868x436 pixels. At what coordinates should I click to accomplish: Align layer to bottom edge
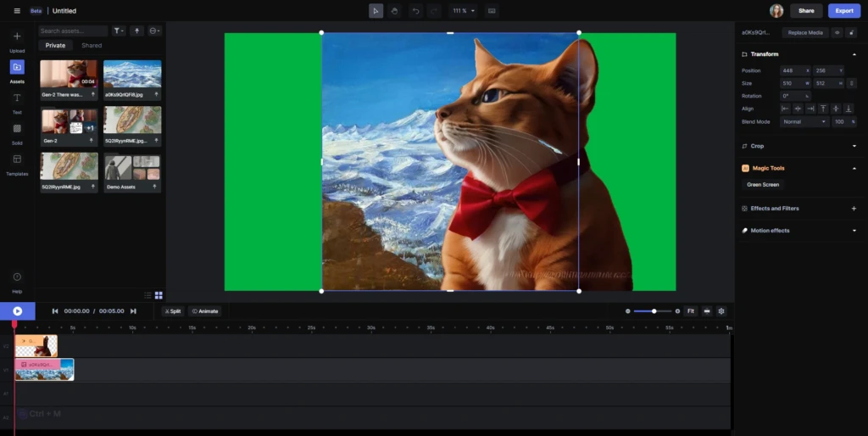pos(849,109)
